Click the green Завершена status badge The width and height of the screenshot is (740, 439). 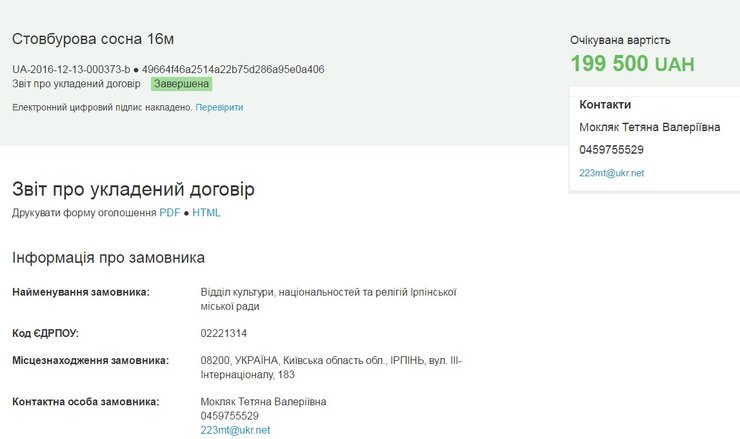click(181, 84)
